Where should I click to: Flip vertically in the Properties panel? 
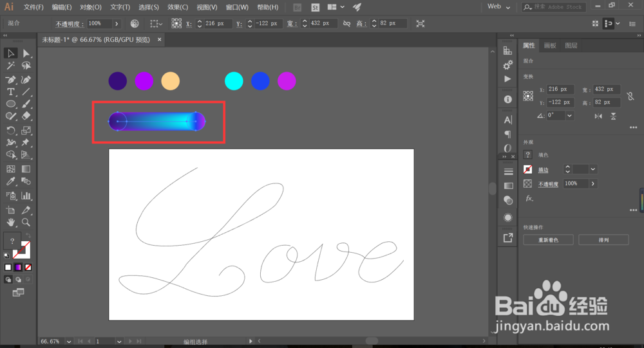[x=613, y=116]
